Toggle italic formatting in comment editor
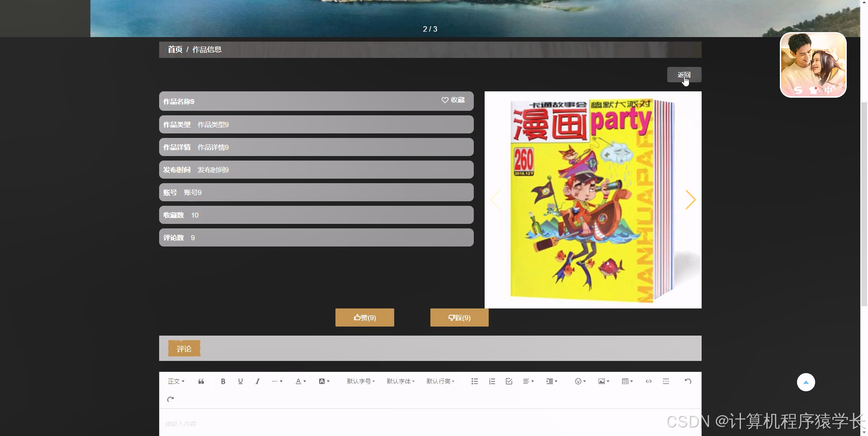This screenshot has width=868, height=436. tap(257, 381)
